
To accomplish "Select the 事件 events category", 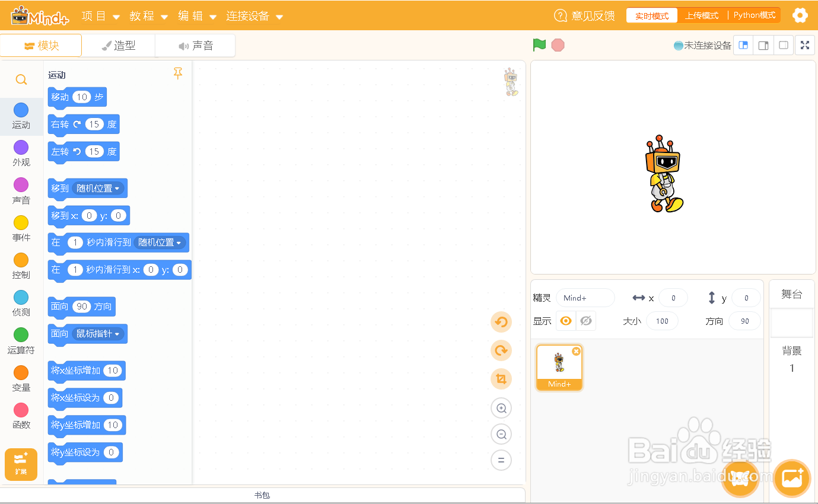I will (21, 228).
